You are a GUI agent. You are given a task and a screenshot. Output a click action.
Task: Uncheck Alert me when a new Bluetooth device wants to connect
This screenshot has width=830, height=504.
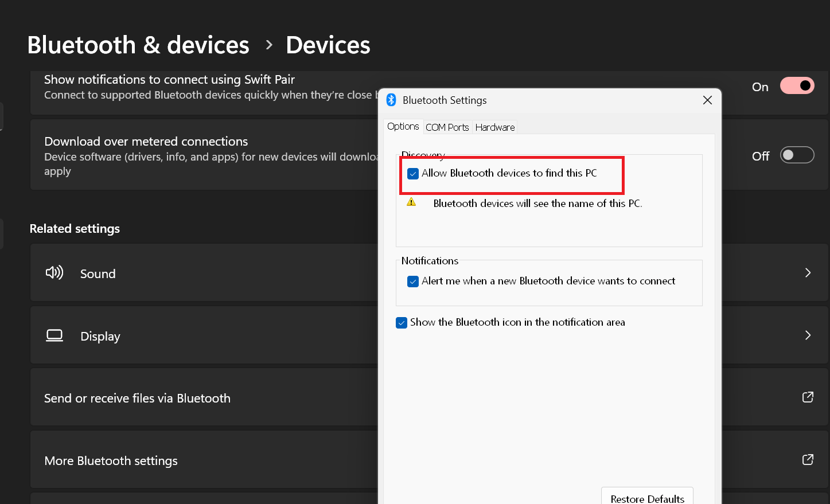pos(413,281)
